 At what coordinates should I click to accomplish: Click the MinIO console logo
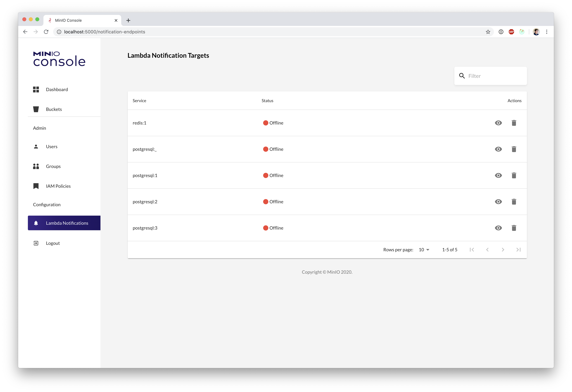pos(59,59)
